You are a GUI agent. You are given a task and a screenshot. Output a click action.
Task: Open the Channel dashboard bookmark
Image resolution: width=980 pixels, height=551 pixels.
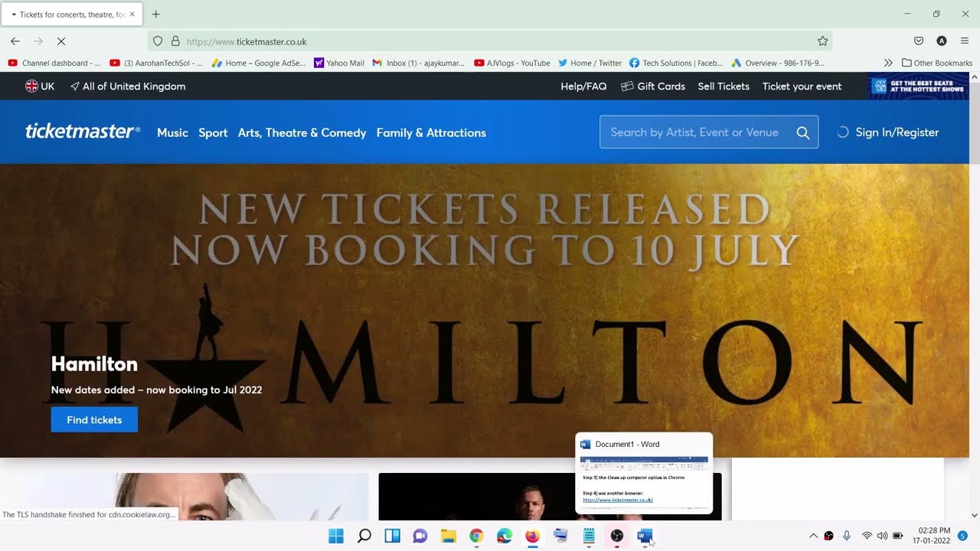coord(54,63)
